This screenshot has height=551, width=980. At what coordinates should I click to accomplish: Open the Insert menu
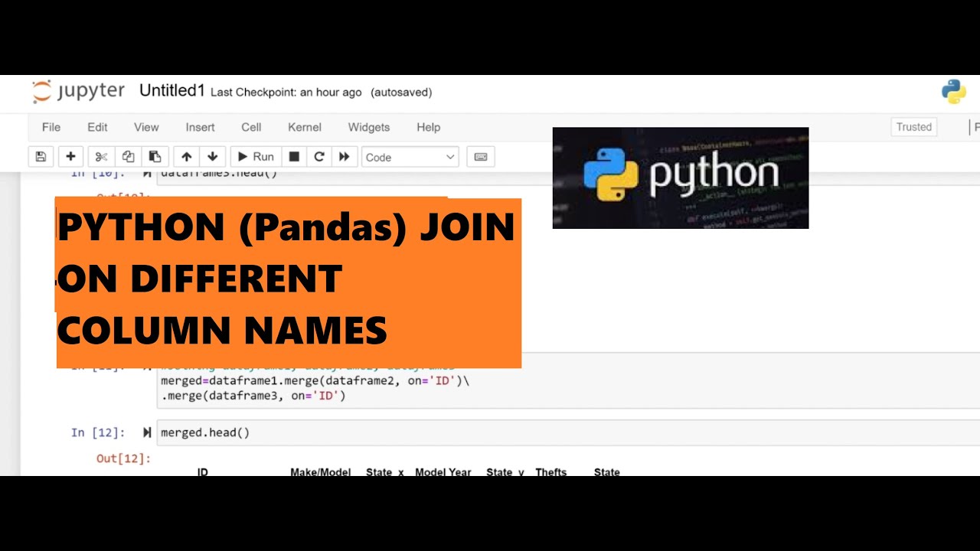200,127
